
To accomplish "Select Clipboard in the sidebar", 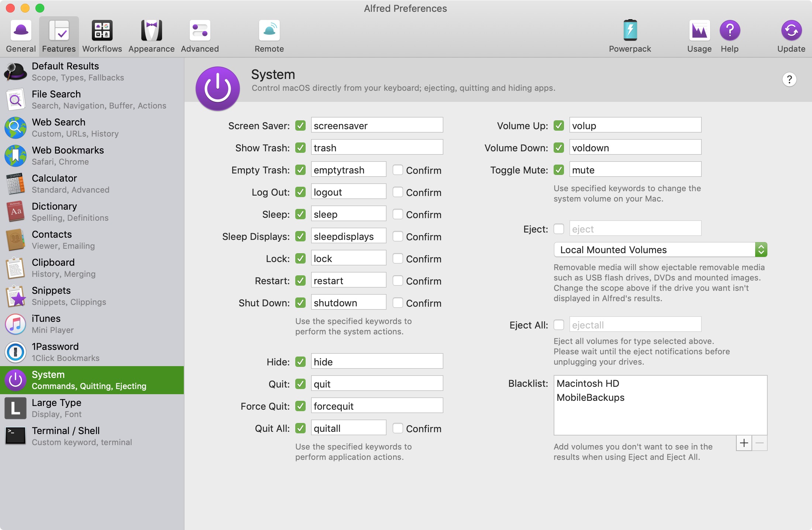I will coord(92,268).
